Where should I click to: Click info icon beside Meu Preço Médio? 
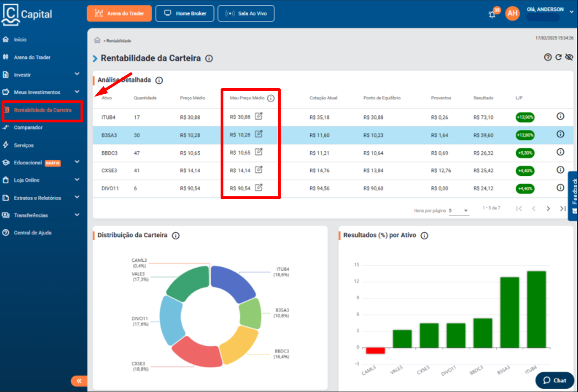[x=271, y=98]
